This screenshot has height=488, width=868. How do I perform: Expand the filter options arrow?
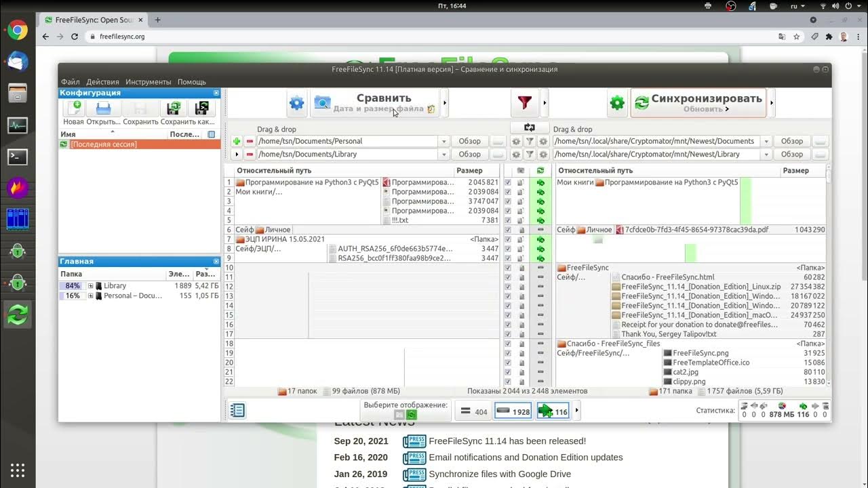tap(545, 103)
